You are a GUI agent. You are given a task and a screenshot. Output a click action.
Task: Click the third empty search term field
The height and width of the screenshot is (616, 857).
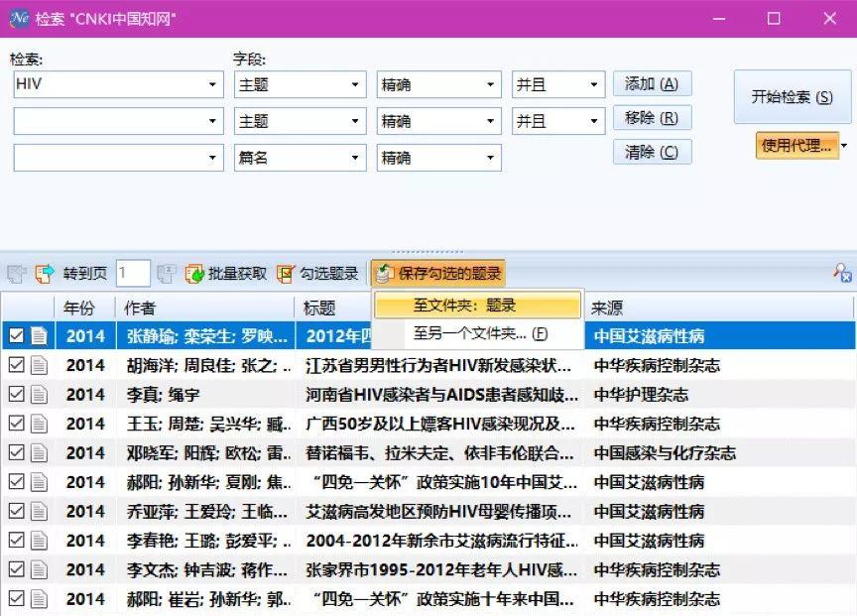pyautogui.click(x=119, y=158)
